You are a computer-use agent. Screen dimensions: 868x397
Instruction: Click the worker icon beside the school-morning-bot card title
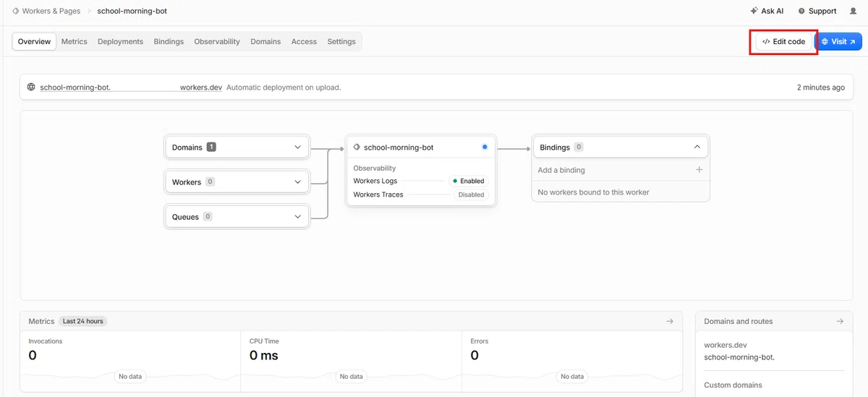coord(357,147)
